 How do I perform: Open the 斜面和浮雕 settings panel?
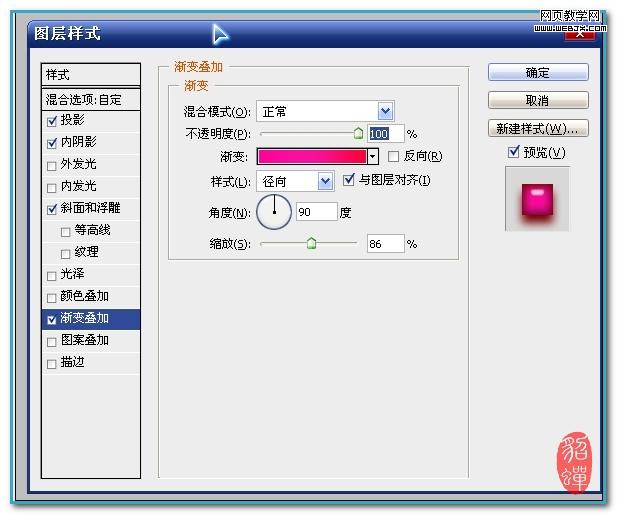click(91, 208)
